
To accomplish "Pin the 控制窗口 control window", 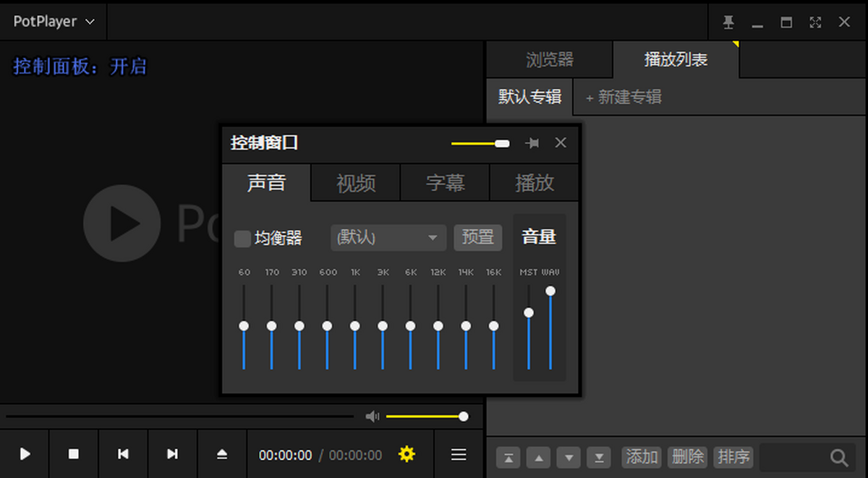I will coord(532,143).
